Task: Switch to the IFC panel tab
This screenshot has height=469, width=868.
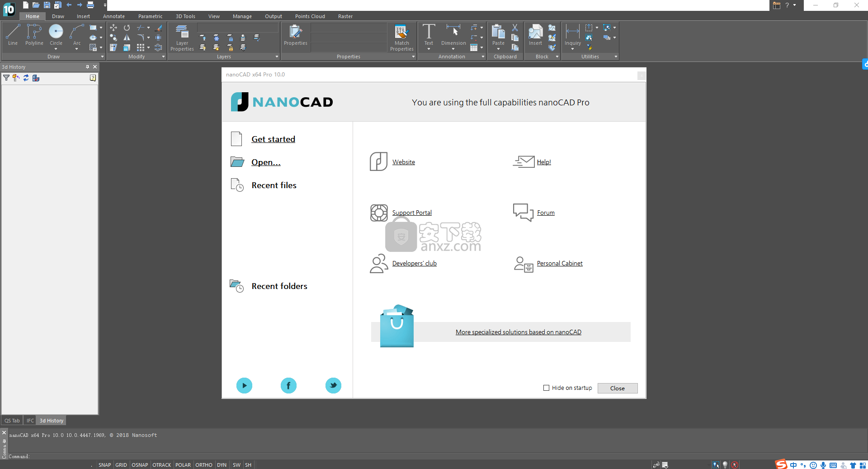Action: click(30, 421)
